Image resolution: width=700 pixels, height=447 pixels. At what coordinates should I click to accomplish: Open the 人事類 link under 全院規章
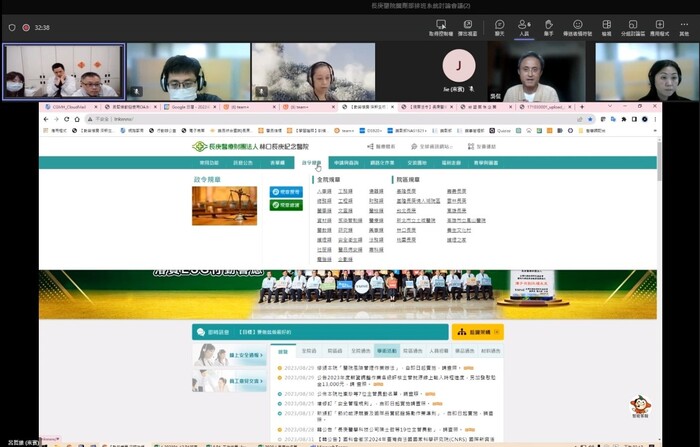pyautogui.click(x=324, y=190)
